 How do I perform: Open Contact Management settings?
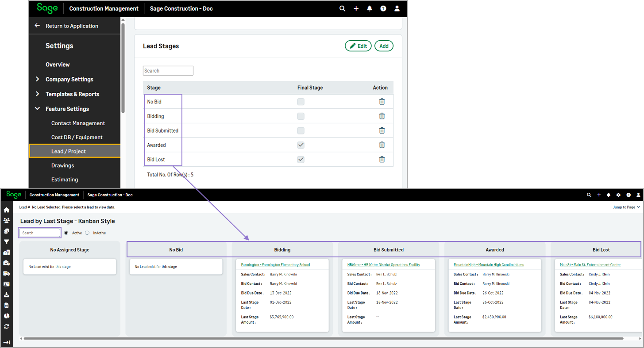[78, 123]
